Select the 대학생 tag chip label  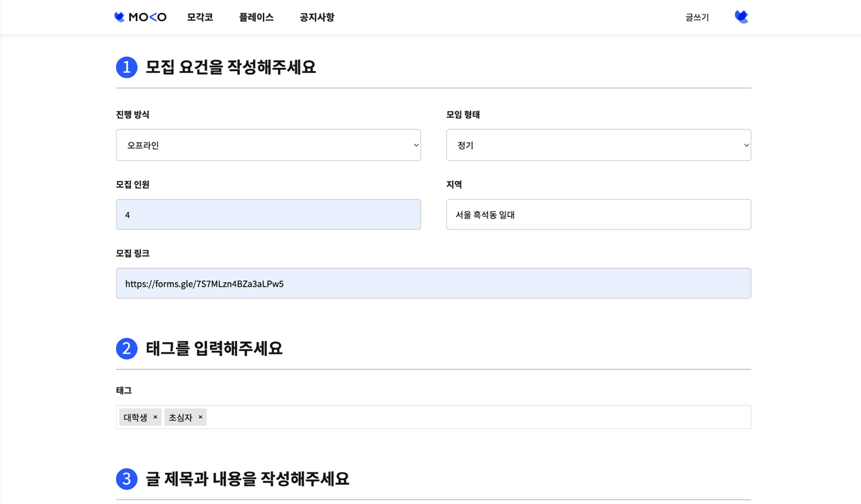[135, 417]
